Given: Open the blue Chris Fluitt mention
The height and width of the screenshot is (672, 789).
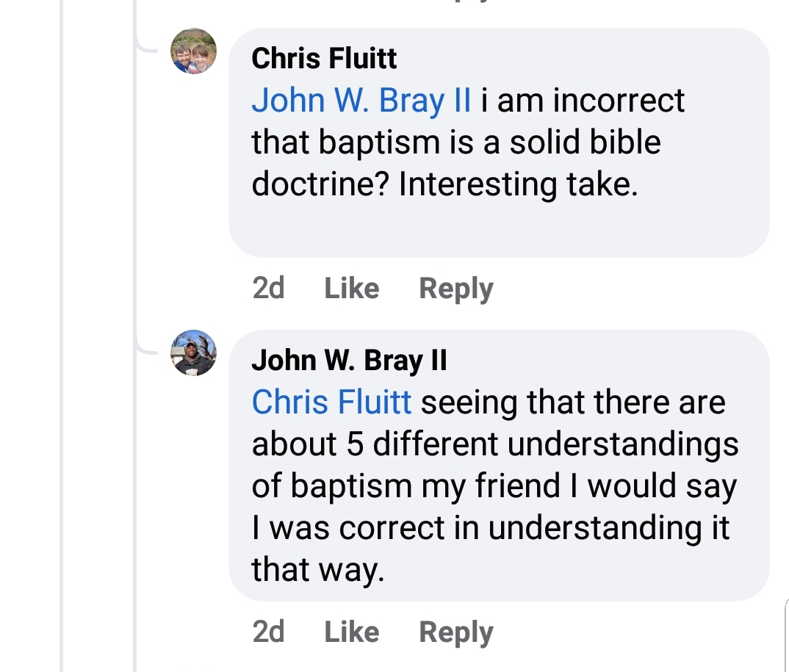Looking at the screenshot, I should (x=331, y=402).
